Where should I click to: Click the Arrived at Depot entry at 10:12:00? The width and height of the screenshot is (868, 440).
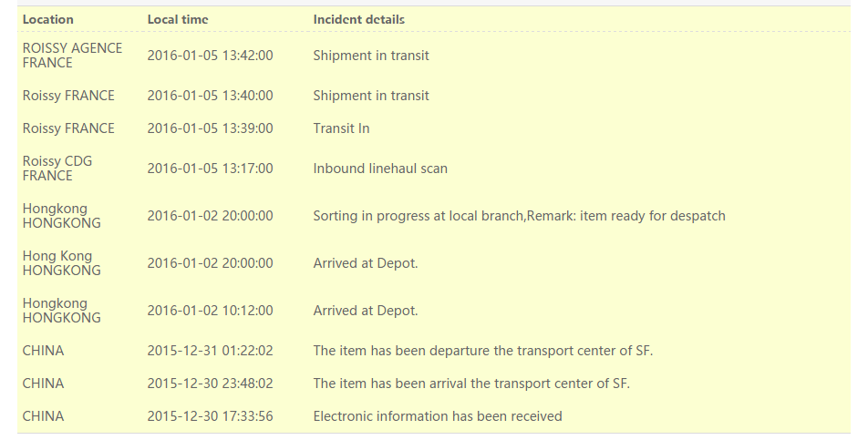tap(366, 310)
